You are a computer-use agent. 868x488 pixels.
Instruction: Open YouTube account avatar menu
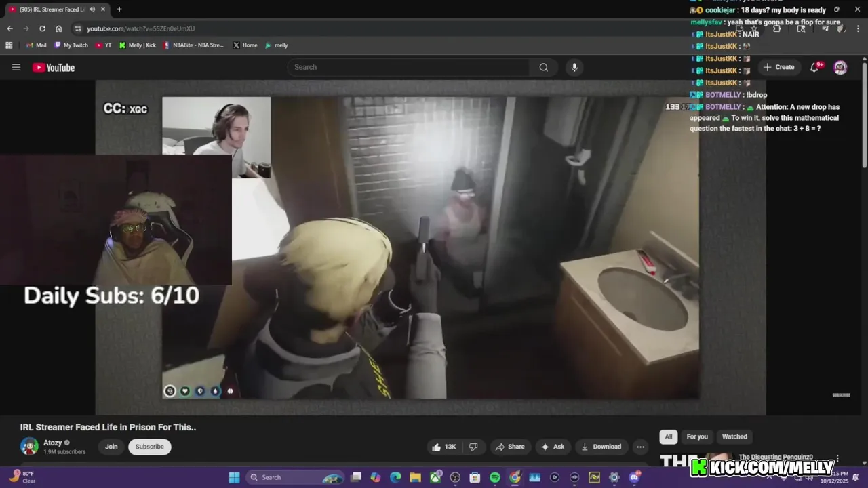[x=840, y=67]
